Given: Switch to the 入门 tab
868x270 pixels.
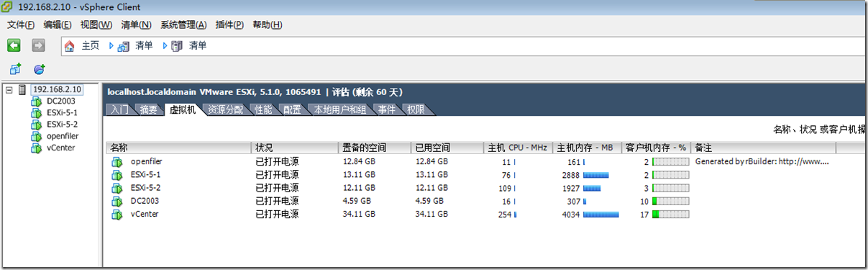Looking at the screenshot, I should [119, 110].
